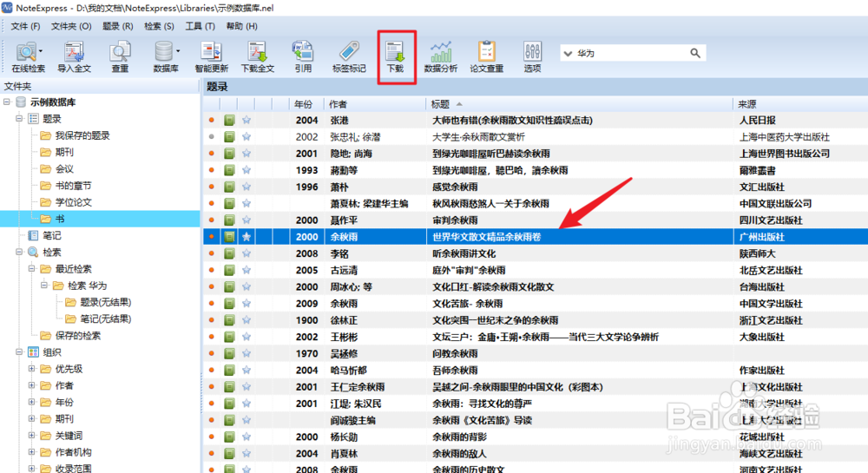Open the 帮助 (H) menu
The width and height of the screenshot is (868, 473).
click(241, 26)
